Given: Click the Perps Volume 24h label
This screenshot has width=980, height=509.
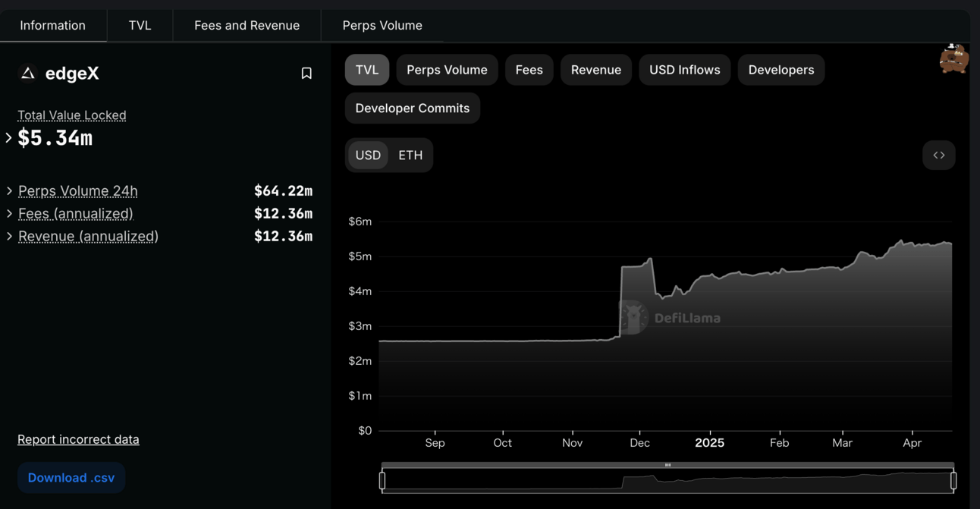Looking at the screenshot, I should (x=78, y=190).
